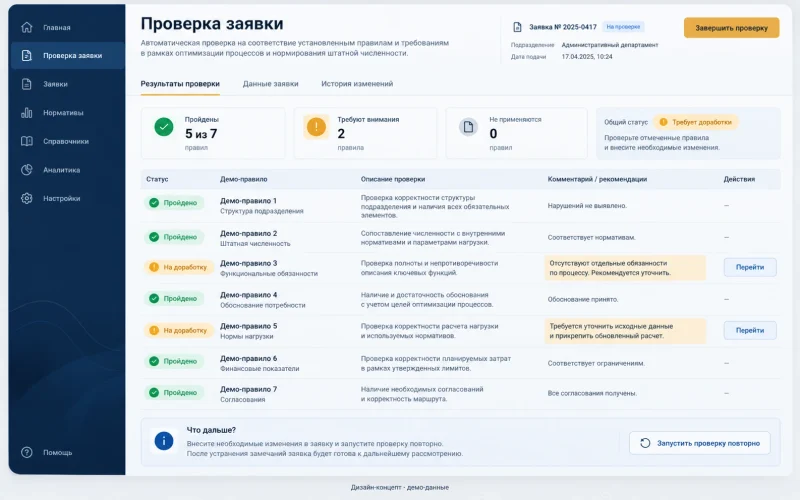This screenshot has width=800, height=500.
Task: Click the date 17.04.2025, 10:24
Action: pyautogui.click(x=587, y=57)
